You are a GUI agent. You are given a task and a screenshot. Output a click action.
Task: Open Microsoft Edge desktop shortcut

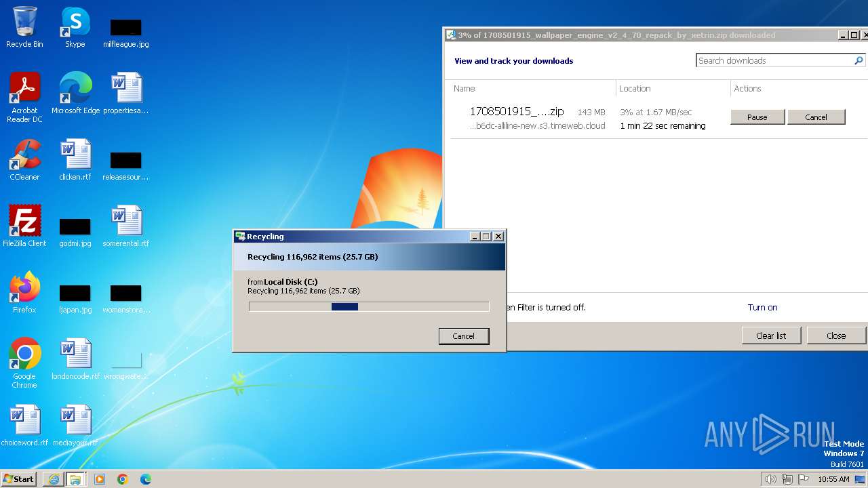pyautogui.click(x=75, y=94)
